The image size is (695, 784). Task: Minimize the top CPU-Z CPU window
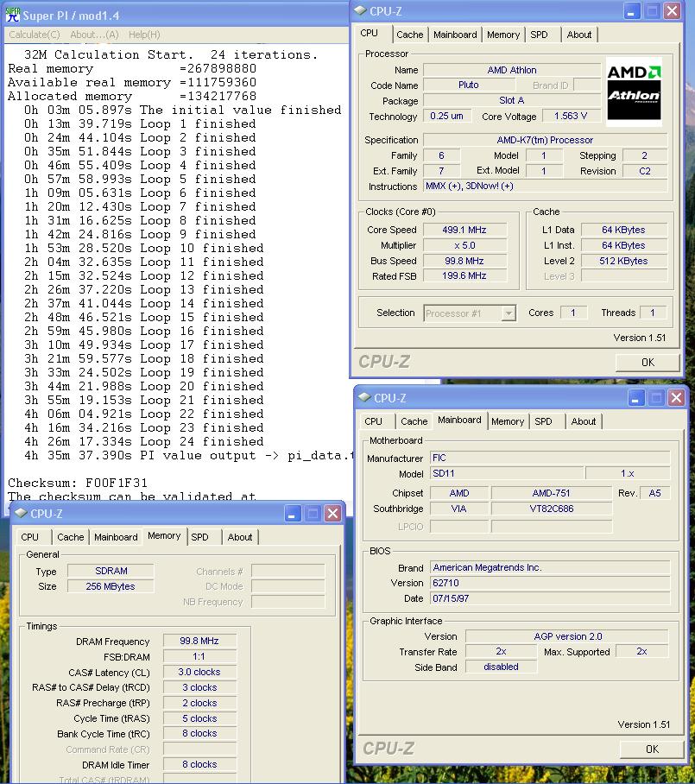631,11
